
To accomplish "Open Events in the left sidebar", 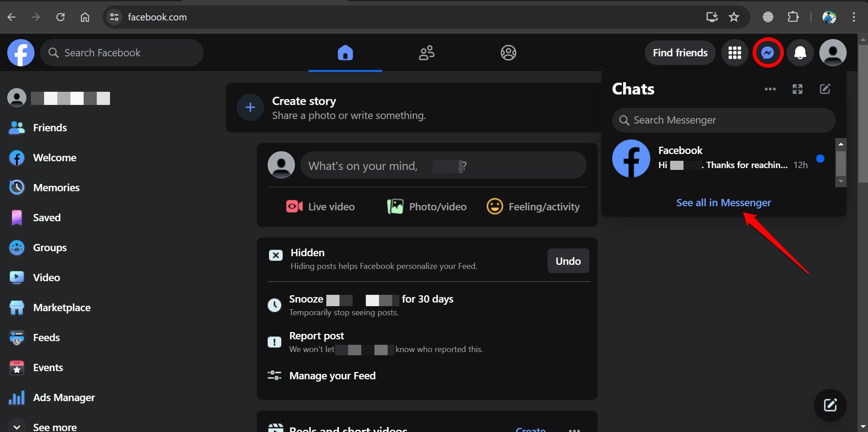I will tap(36, 367).
